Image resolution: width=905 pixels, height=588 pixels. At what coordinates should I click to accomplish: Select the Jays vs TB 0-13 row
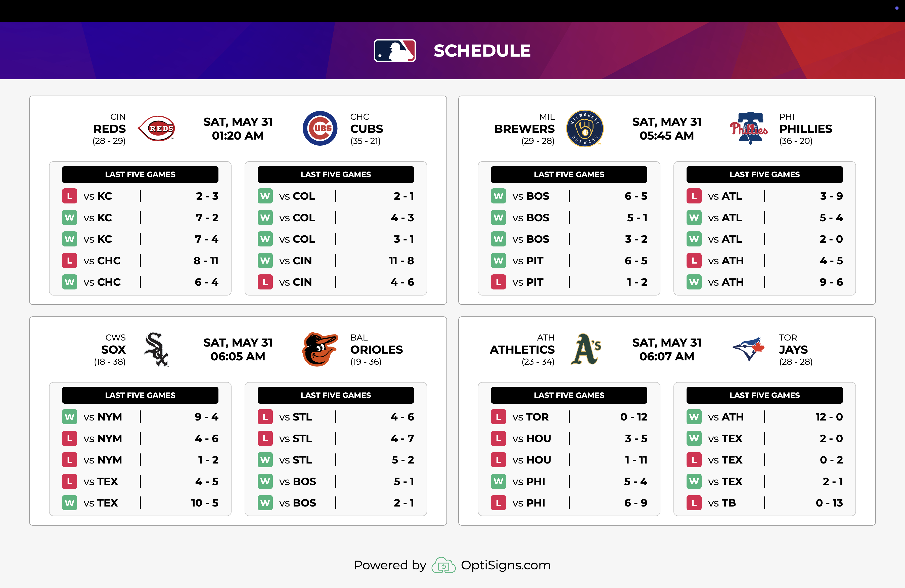(765, 503)
